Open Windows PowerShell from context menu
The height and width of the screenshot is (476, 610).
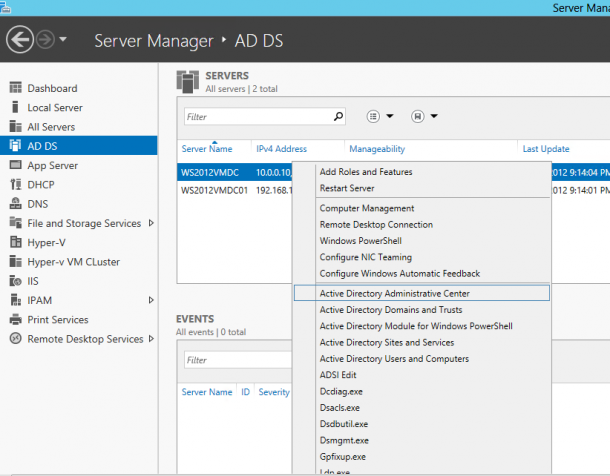pyautogui.click(x=422, y=241)
